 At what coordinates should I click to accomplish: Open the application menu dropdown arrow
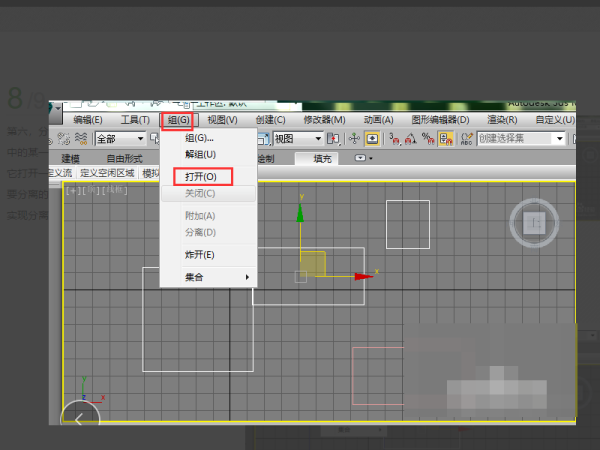point(58,109)
